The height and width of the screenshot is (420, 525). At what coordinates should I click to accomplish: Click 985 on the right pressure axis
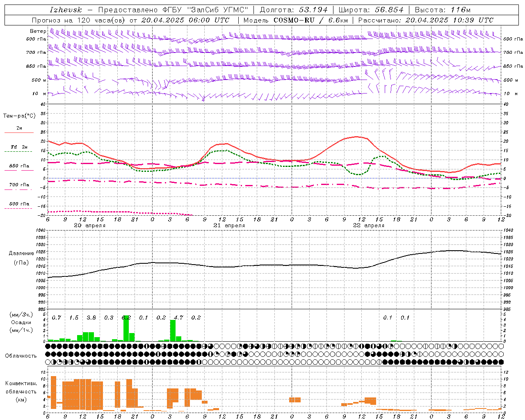click(x=508, y=309)
